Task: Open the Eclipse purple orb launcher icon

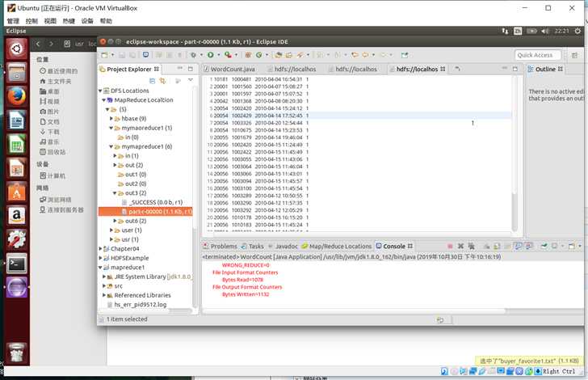Action: point(16,287)
